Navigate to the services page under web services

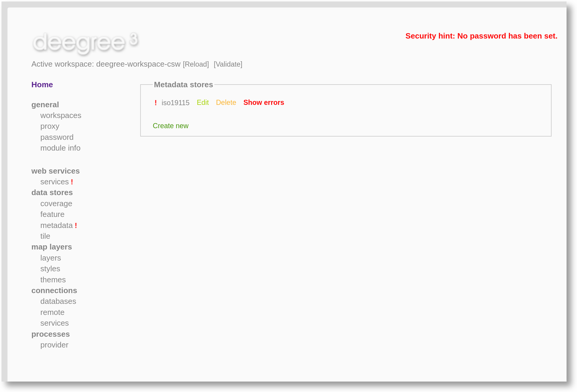55,181
